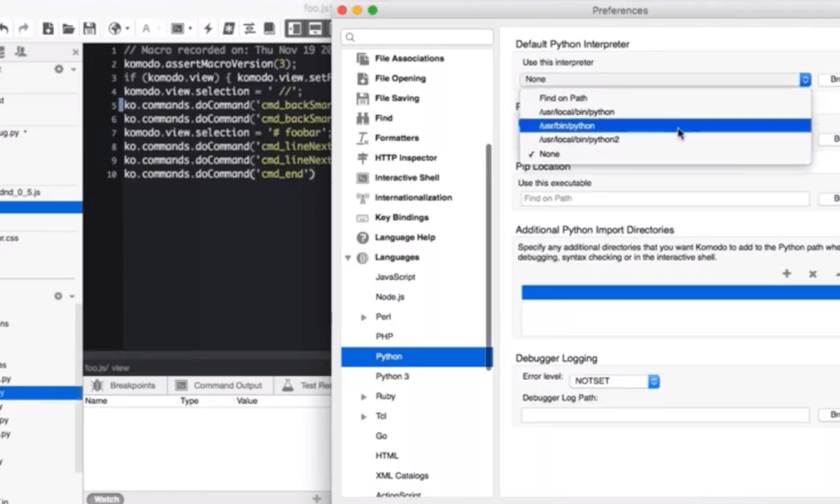Select Node.js under Languages
The image size is (840, 504).
(390, 297)
